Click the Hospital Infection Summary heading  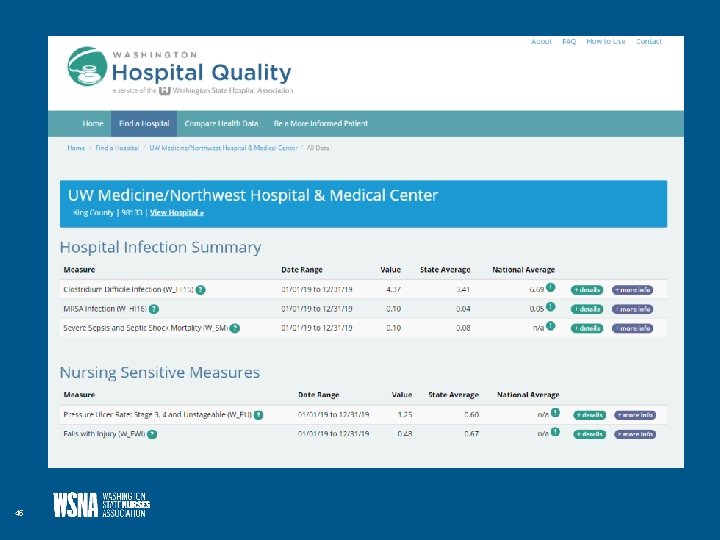pos(160,248)
